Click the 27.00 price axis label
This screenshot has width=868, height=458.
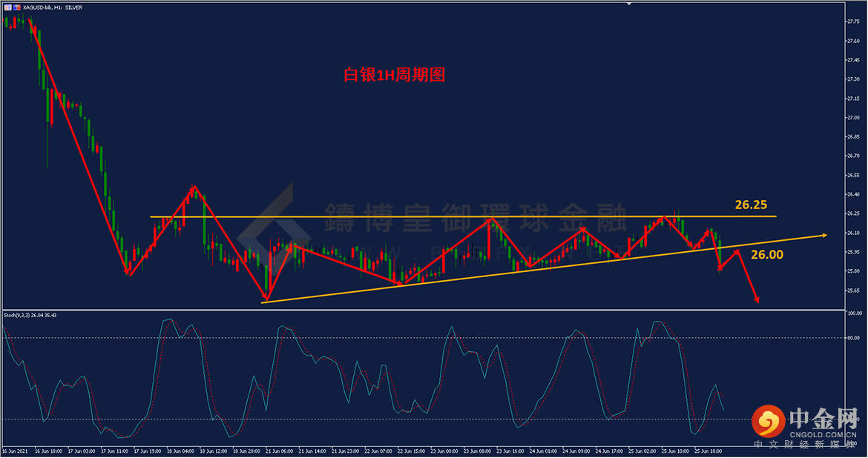(x=853, y=117)
